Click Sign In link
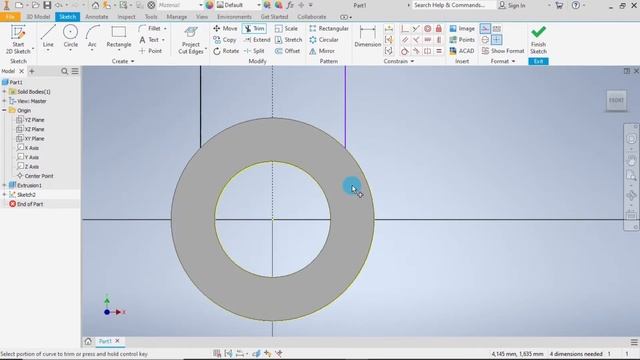Image resolution: width=640 pixels, height=360 pixels. click(x=516, y=5)
